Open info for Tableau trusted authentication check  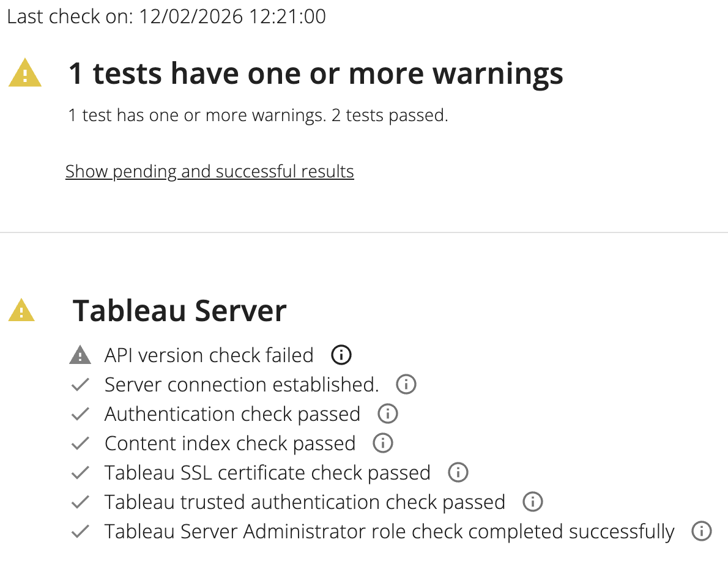[533, 502]
